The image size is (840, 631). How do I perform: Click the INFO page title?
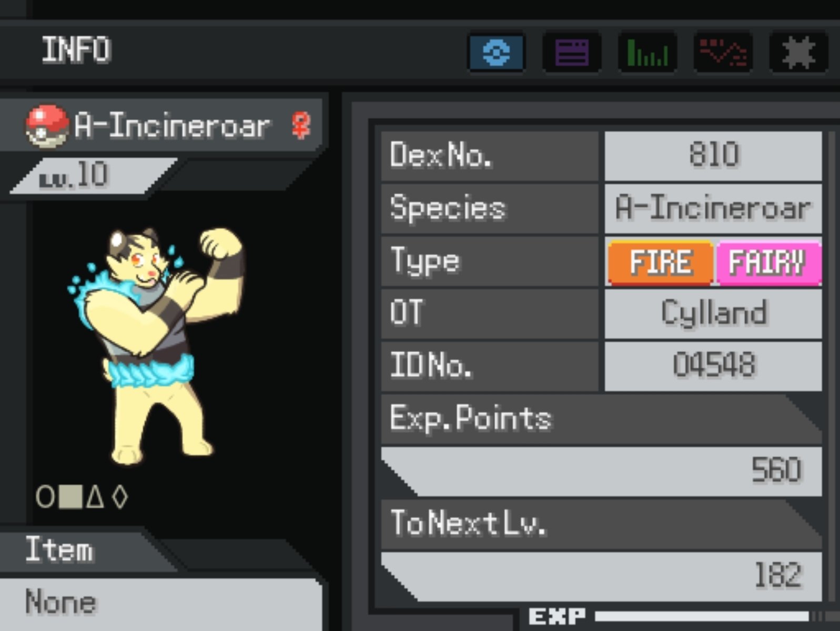[76, 50]
